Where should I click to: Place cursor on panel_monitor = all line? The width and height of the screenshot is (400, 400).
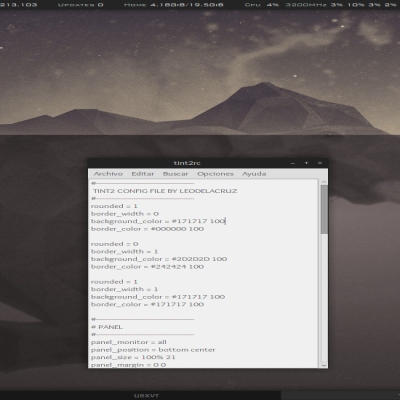coord(129,342)
